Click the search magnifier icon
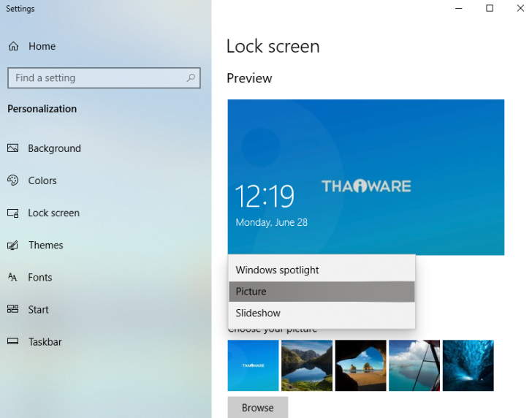Viewport: 532px width, 418px height. point(191,78)
